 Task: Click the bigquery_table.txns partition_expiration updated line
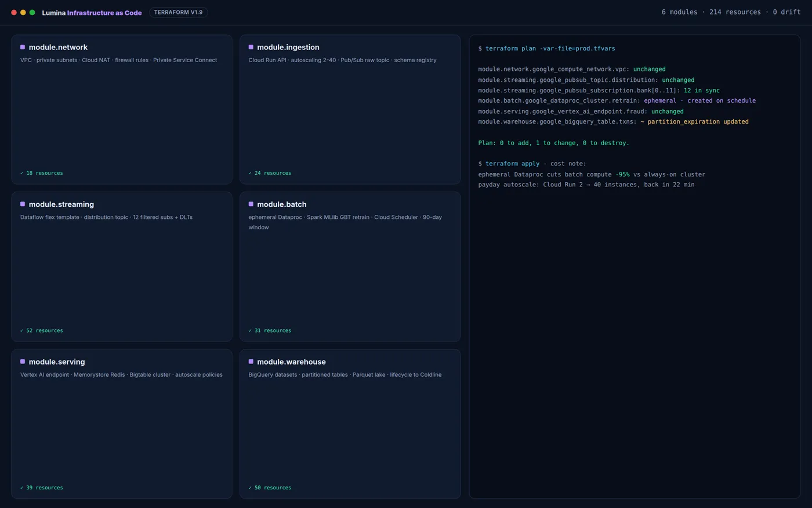(x=614, y=122)
